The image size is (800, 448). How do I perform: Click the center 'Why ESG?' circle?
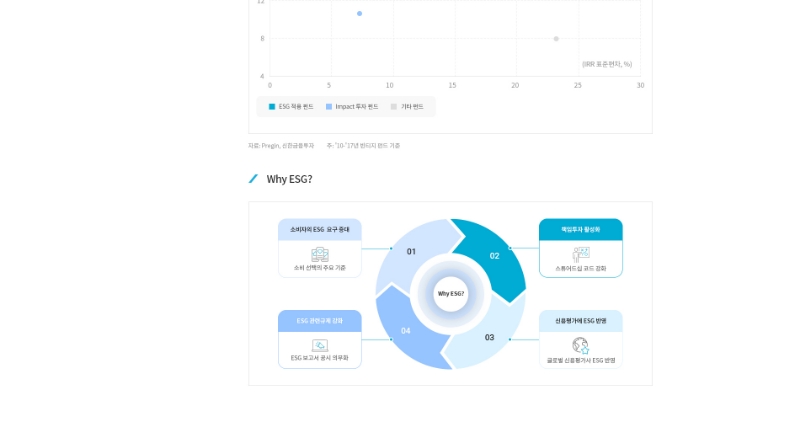coord(451,294)
